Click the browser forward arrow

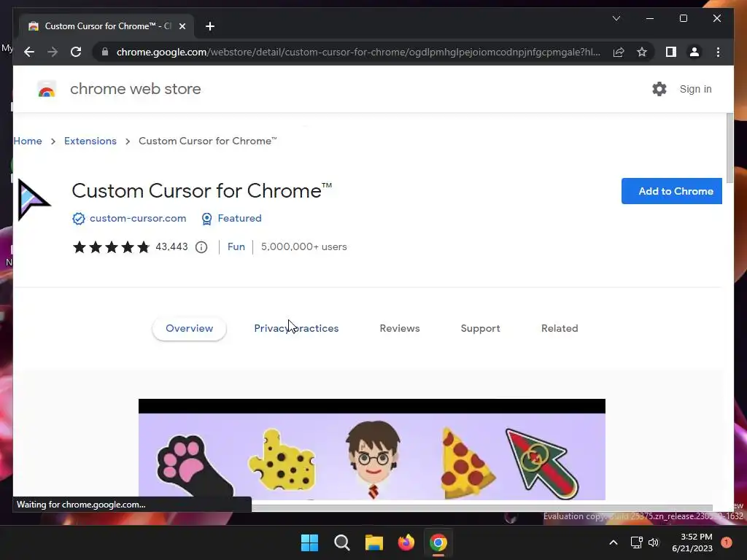53,52
